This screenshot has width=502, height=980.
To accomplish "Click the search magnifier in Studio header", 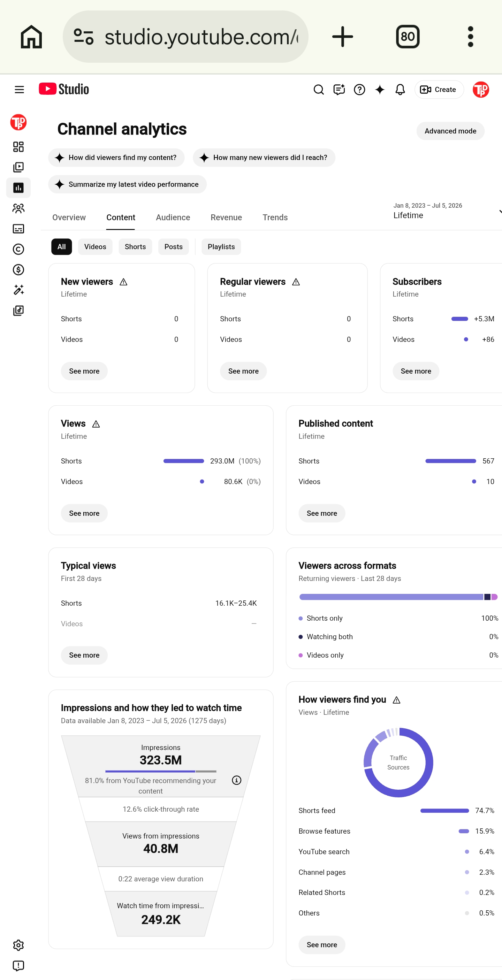I will pos(319,90).
